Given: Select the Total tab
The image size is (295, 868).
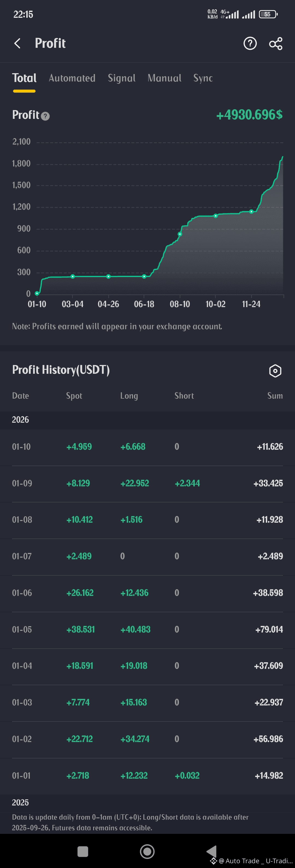Looking at the screenshot, I should click(24, 78).
